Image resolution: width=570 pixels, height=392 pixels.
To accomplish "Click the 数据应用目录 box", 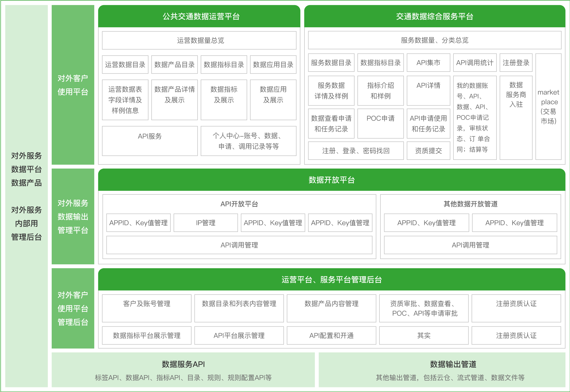I will [273, 65].
